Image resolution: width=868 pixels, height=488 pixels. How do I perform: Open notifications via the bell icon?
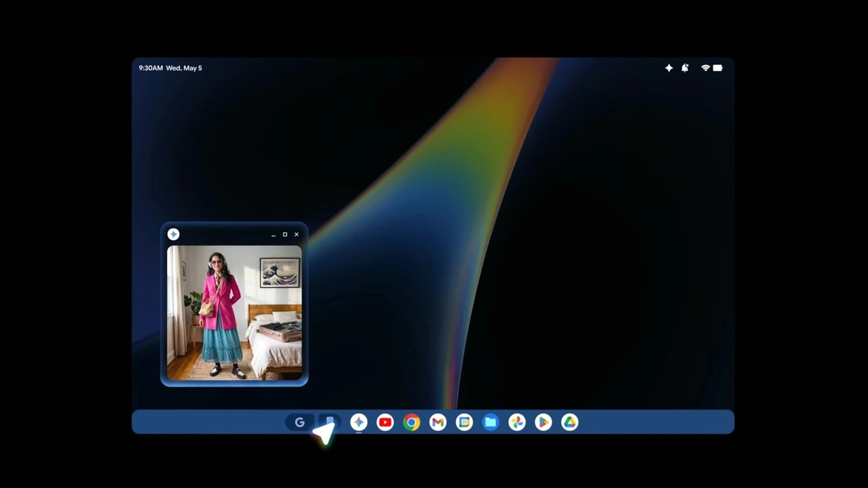tap(685, 68)
